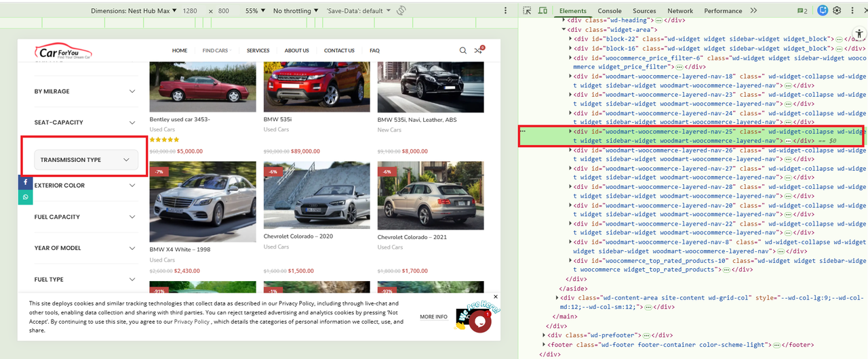Open the No throttling dropdown

(x=296, y=11)
